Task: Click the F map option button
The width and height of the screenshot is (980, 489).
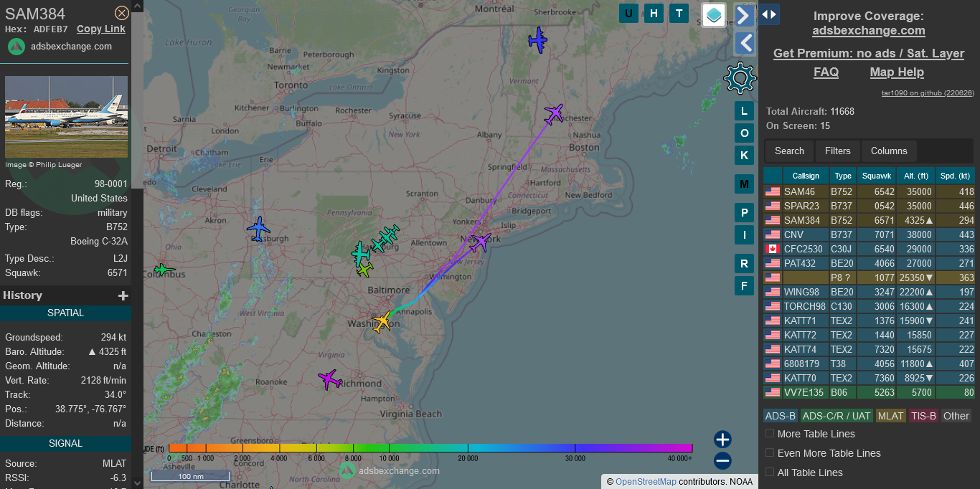Action: [x=744, y=285]
